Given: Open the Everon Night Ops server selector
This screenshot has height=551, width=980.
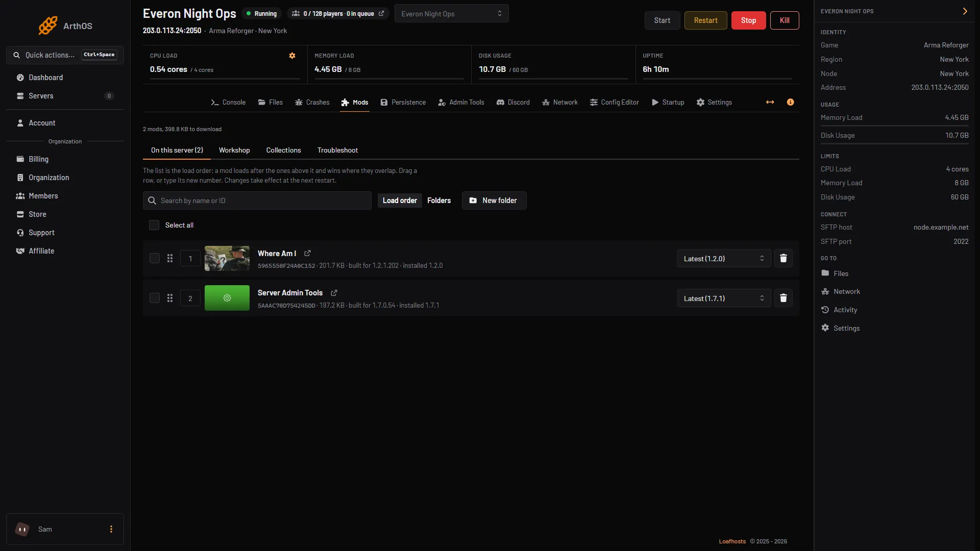Looking at the screenshot, I should pos(451,14).
